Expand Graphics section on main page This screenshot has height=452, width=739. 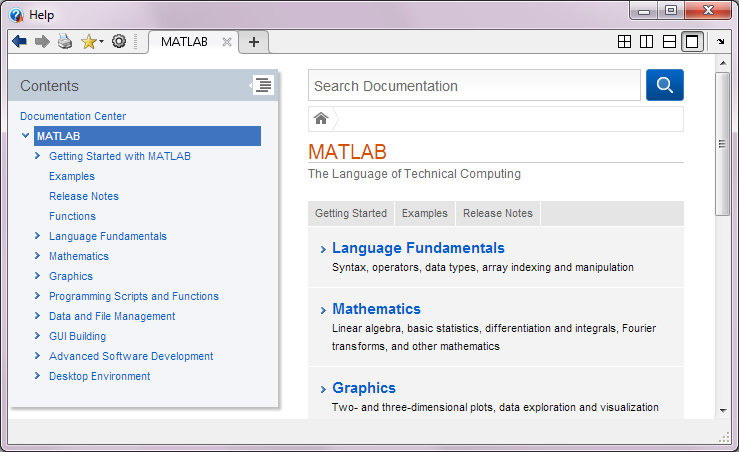pyautogui.click(x=323, y=389)
